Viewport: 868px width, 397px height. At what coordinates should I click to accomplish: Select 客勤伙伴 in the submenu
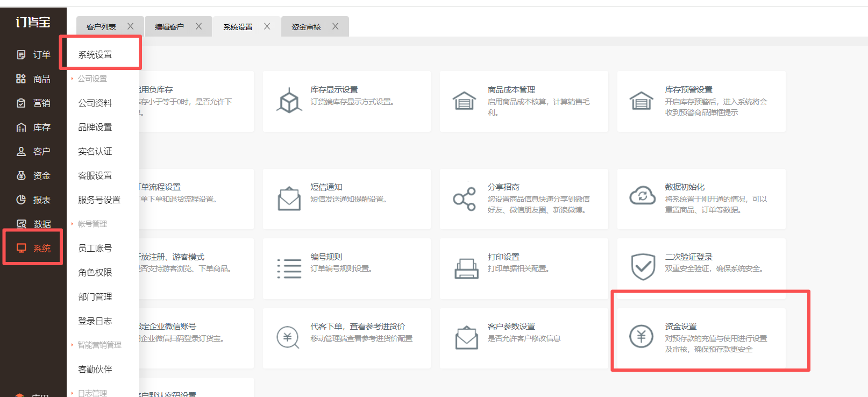pyautogui.click(x=95, y=370)
